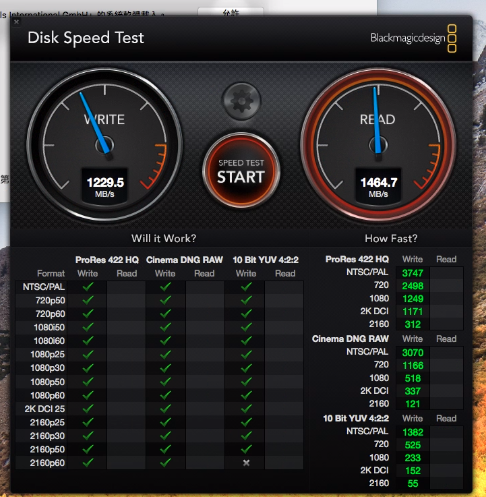Click the ProRes NTSC/PAL write value 3747
The width and height of the screenshot is (486, 497).
pyautogui.click(x=412, y=273)
